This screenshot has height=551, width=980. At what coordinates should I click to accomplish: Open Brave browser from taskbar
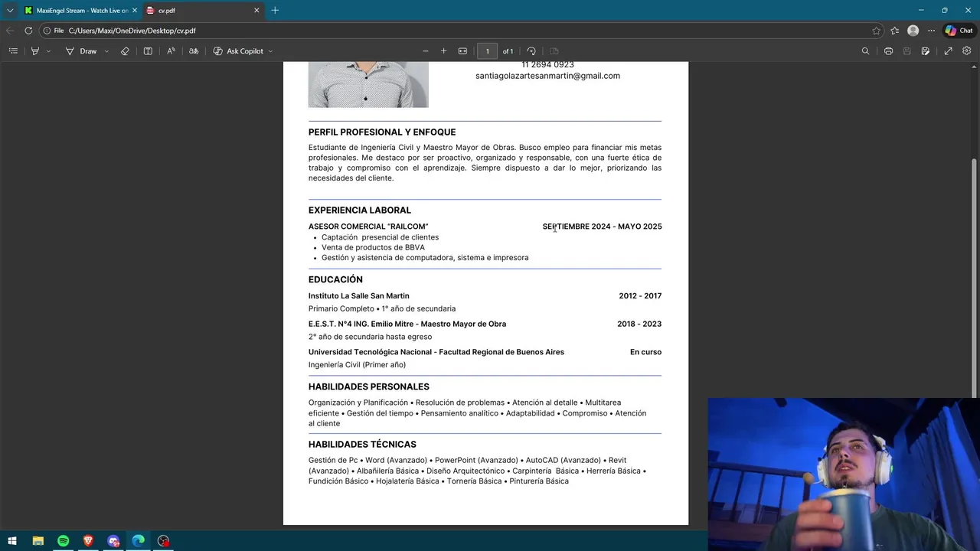coord(88,541)
